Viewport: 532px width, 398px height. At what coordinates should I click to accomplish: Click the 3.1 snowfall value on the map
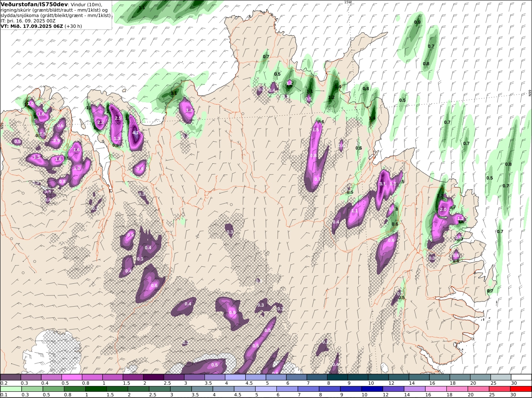pos(382,184)
